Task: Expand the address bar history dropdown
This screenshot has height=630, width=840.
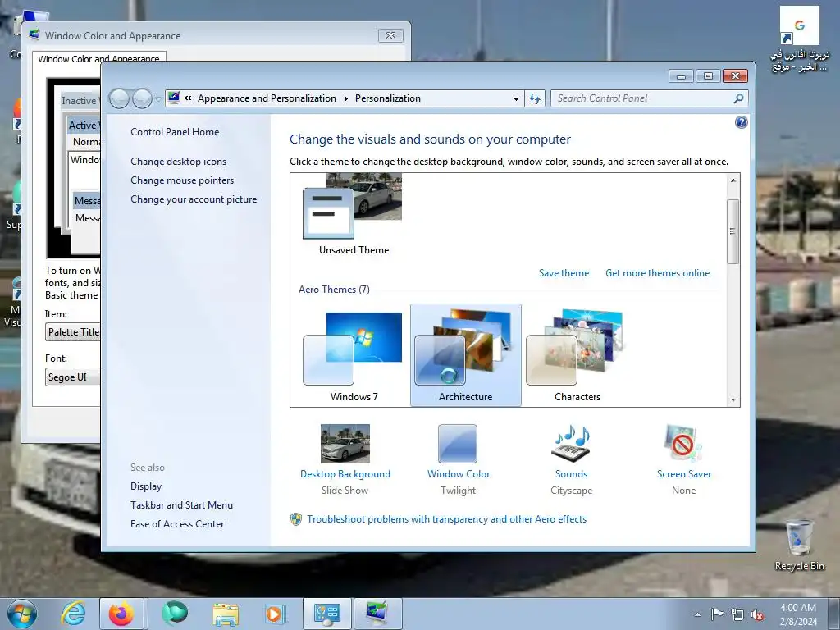Action: pyautogui.click(x=516, y=98)
